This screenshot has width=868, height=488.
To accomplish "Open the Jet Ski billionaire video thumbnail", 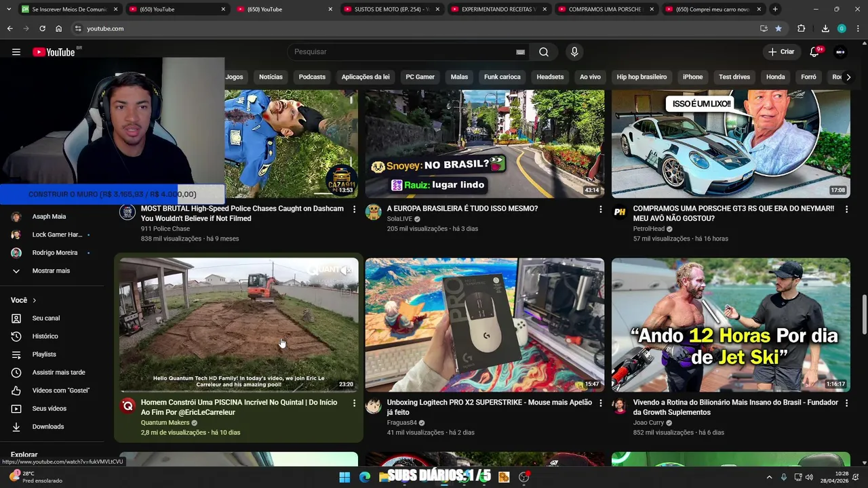I will [730, 325].
